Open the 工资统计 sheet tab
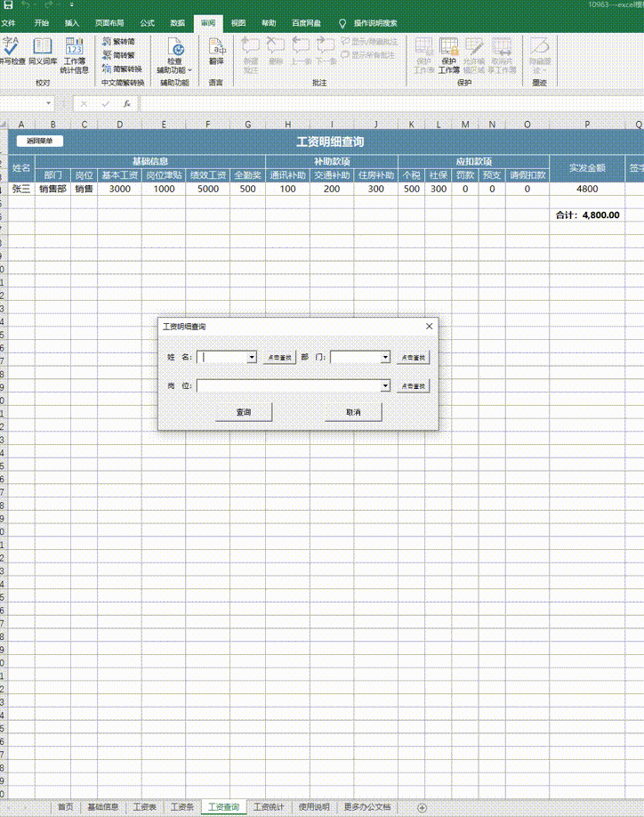 (x=269, y=807)
